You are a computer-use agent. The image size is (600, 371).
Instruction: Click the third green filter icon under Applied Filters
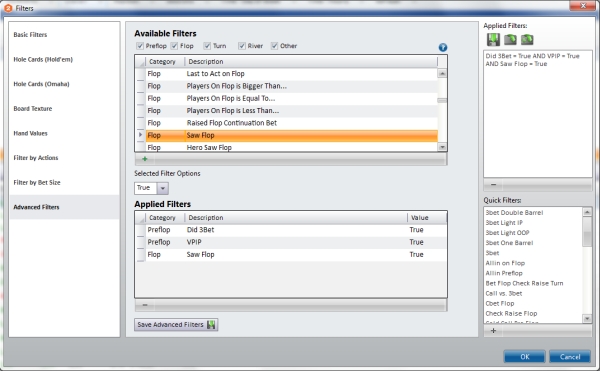(527, 39)
